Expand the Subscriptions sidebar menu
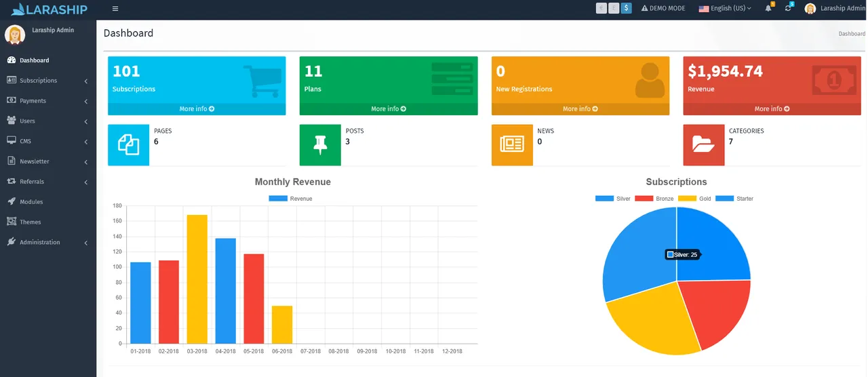 [x=48, y=81]
